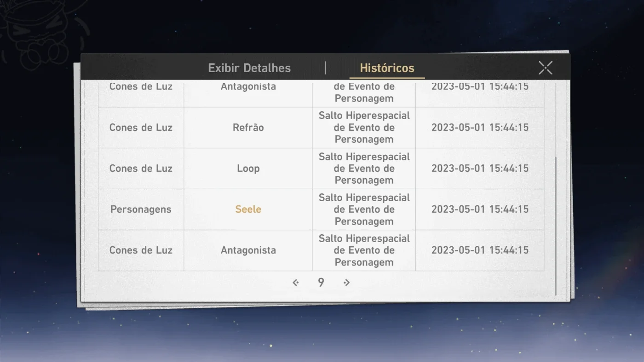This screenshot has height=362, width=644.
Task: Click Salto Hiperespacial cell in the last row
Action: click(x=364, y=250)
